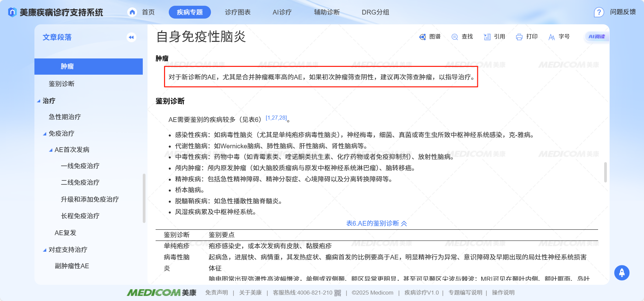
Task: Open the DRG分组 tab
Action: pyautogui.click(x=375, y=12)
